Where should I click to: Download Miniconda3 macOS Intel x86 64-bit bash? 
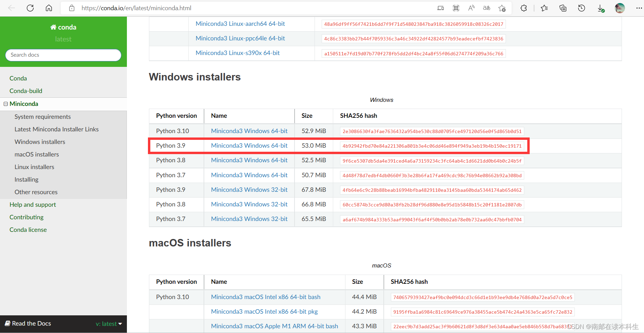tap(266, 297)
